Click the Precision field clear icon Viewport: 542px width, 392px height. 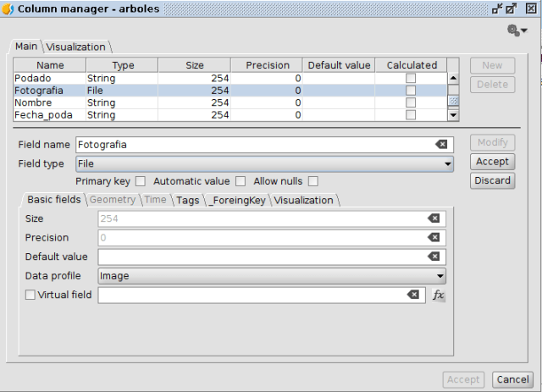[x=434, y=238]
